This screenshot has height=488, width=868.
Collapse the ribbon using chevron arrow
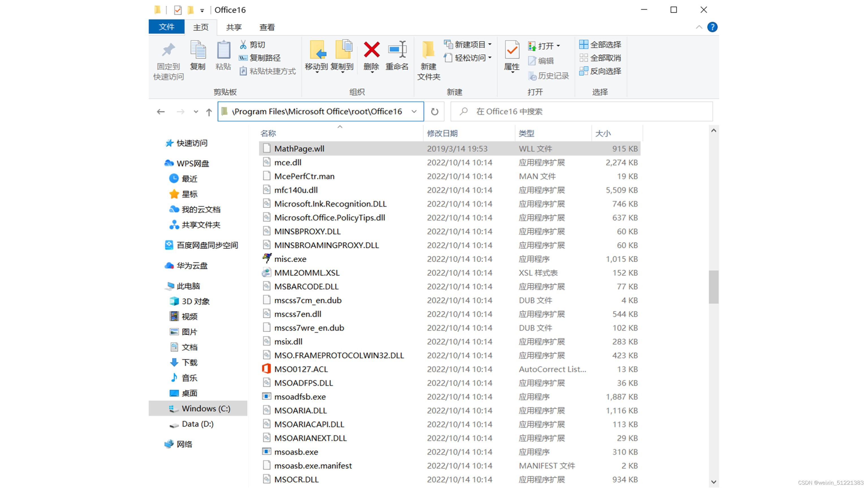[699, 27]
